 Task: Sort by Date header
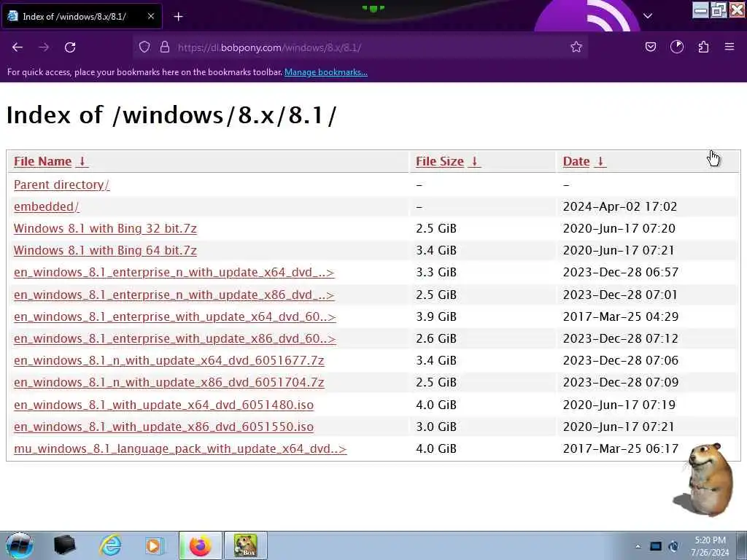point(576,161)
